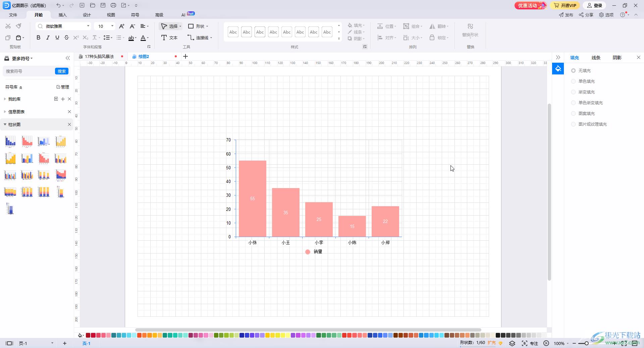Open 17种头脑风暴法 document tab
The width and height of the screenshot is (644, 348).
click(99, 56)
